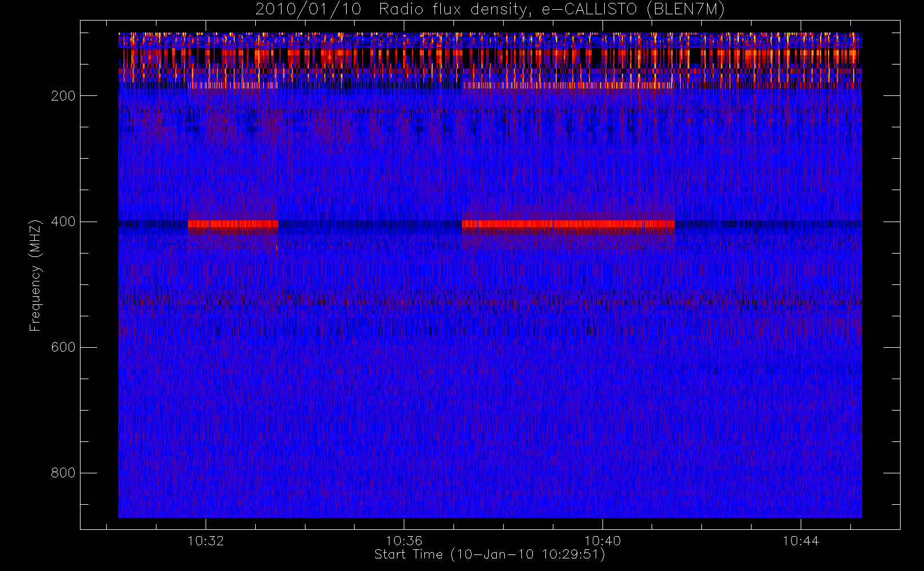Click the 600 frequency tick label
The width and height of the screenshot is (924, 571).
pos(63,347)
